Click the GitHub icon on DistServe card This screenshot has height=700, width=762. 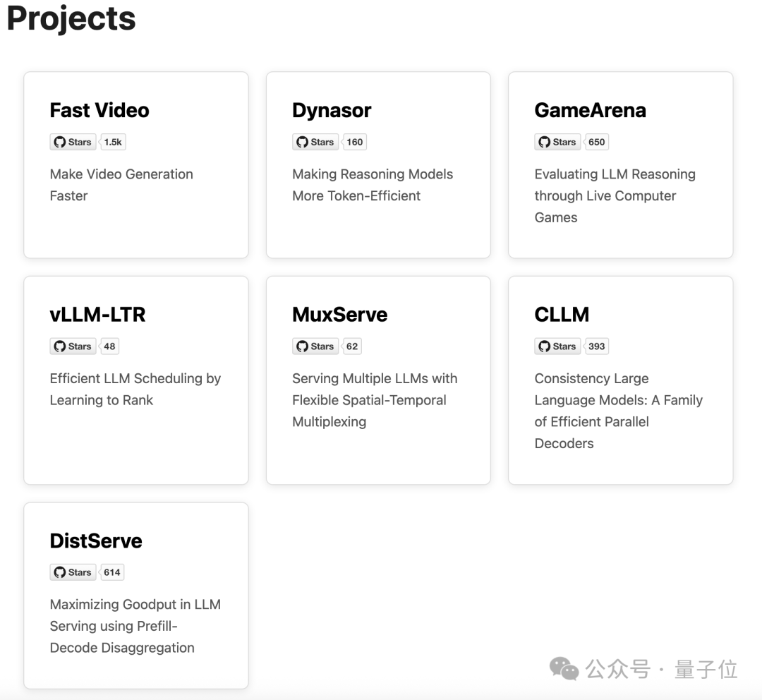(60, 572)
